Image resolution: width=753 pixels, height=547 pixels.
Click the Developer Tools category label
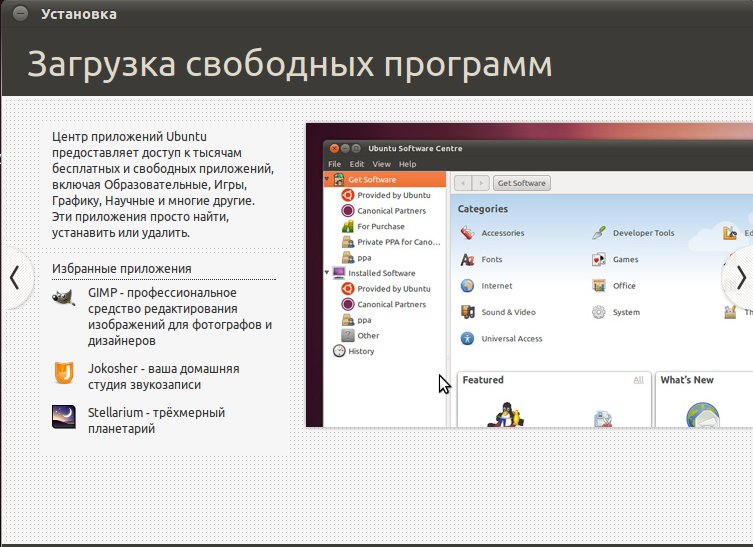(644, 233)
